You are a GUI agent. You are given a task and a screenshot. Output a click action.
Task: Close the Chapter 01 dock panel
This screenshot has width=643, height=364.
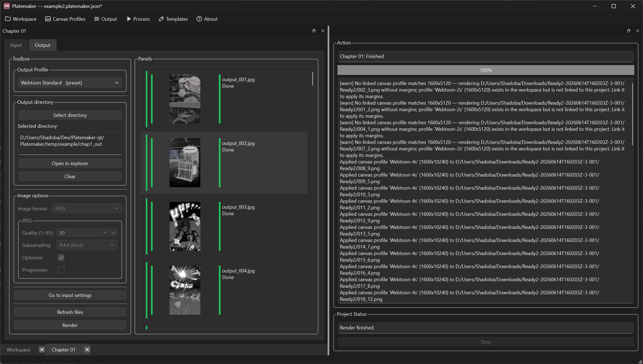coord(323,31)
